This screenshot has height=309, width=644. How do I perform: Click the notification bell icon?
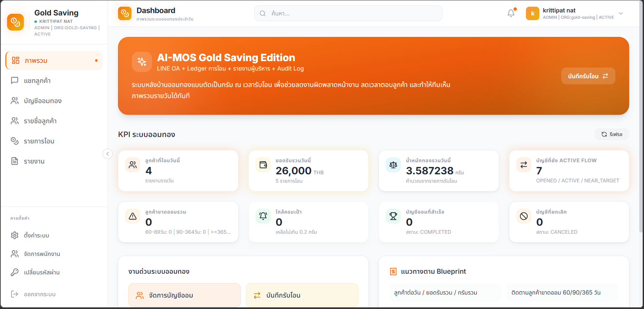pyautogui.click(x=511, y=13)
